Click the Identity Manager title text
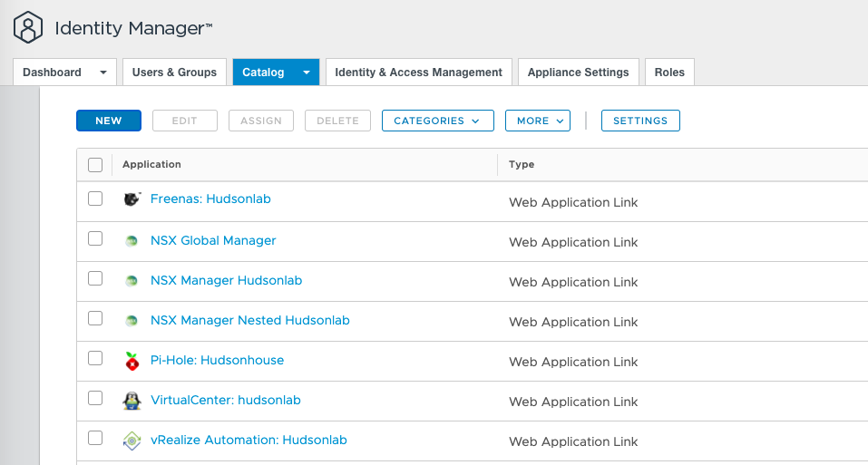 click(x=133, y=28)
